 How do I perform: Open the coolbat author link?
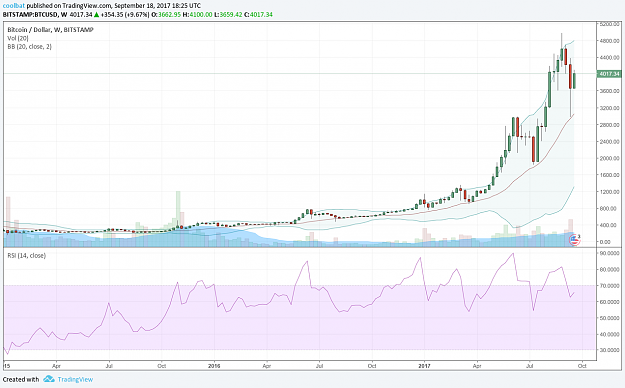tap(14, 6)
